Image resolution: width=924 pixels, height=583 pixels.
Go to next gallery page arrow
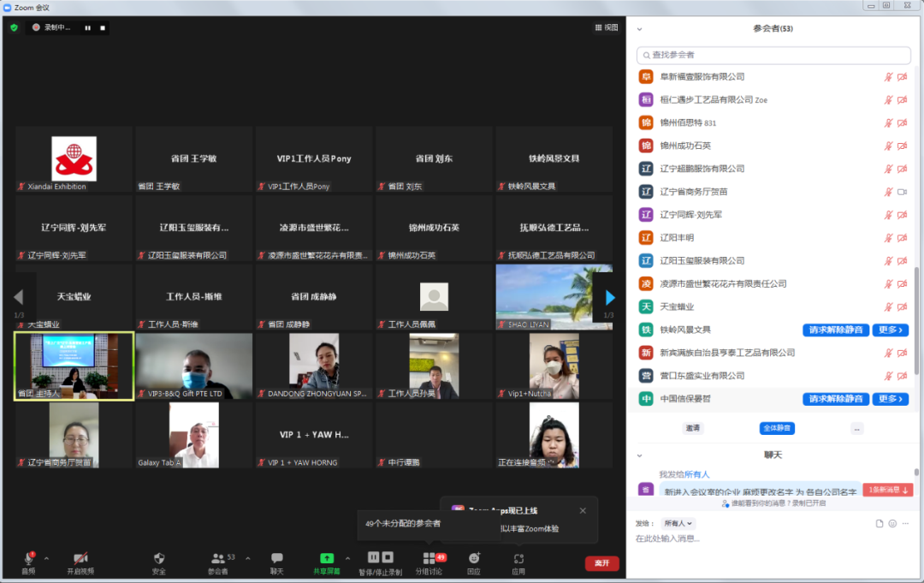pyautogui.click(x=610, y=297)
